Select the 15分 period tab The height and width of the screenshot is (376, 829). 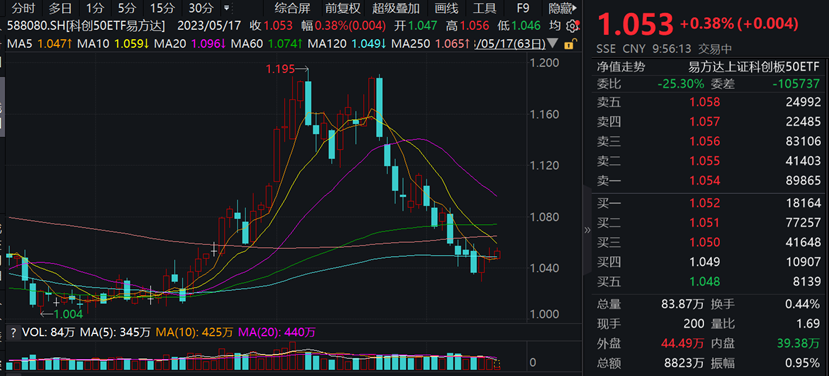pos(161,8)
